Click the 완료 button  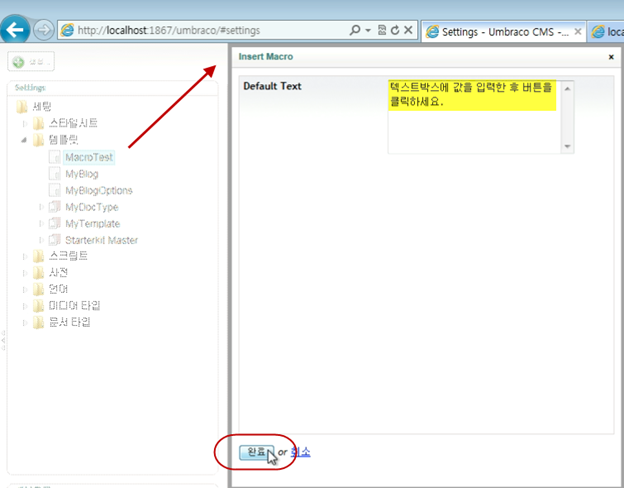point(257,452)
